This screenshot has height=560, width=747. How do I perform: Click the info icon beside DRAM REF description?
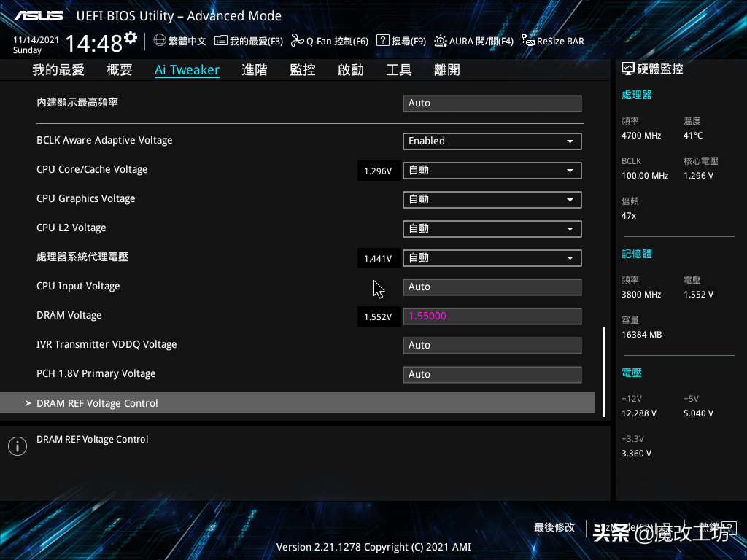[x=18, y=446]
